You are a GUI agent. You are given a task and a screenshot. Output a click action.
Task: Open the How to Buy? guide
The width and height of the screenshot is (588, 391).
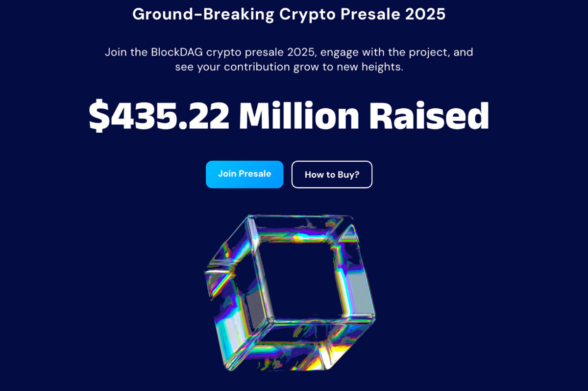332,174
